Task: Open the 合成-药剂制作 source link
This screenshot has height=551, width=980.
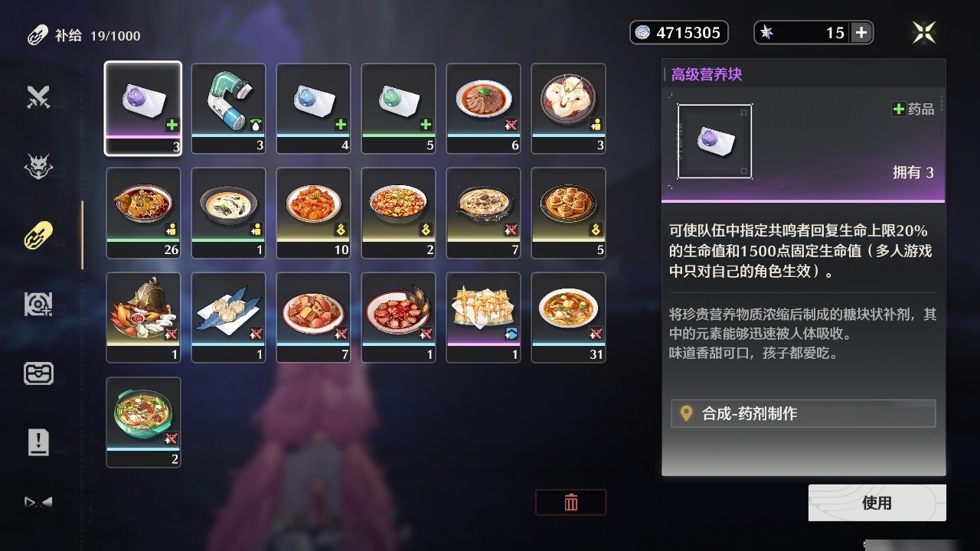Action: click(x=803, y=413)
